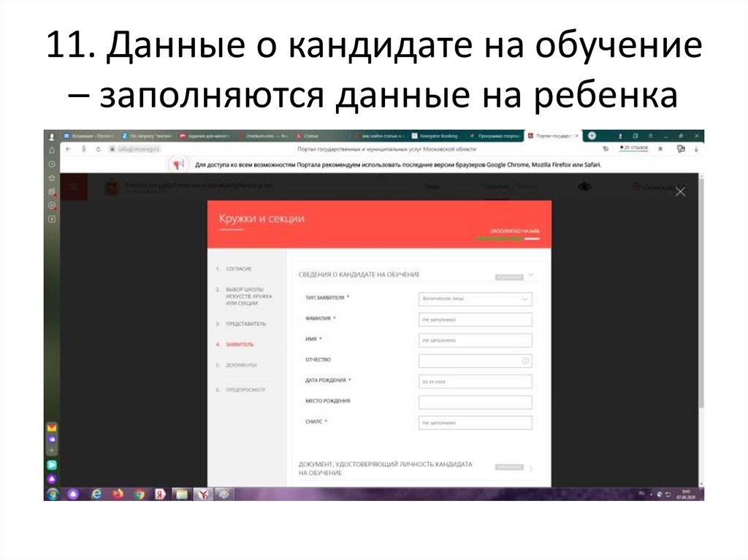Open Firefox from the taskbar

(x=117, y=494)
